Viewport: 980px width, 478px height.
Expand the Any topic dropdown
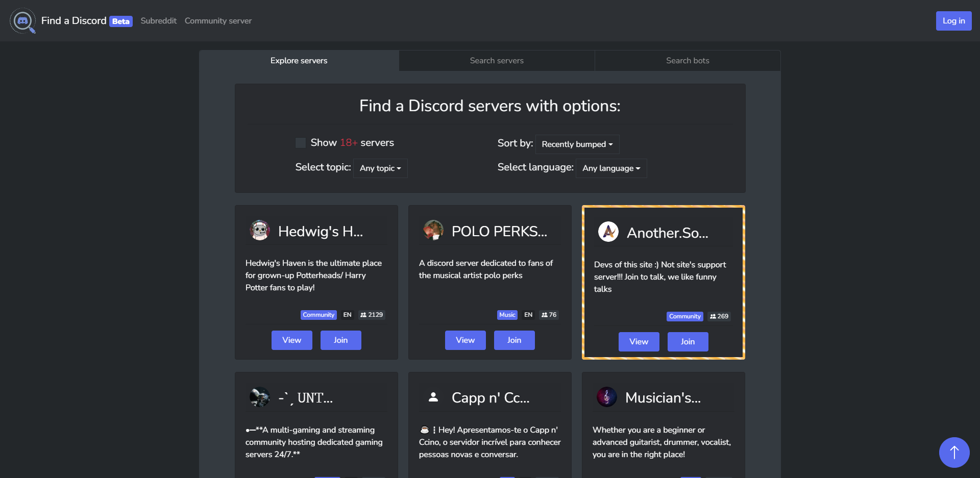pyautogui.click(x=380, y=168)
